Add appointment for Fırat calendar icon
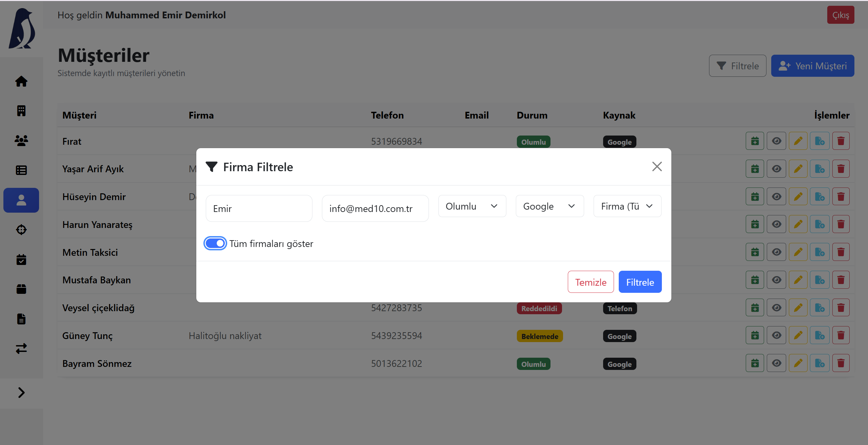Viewport: 868px width, 445px height. click(x=755, y=141)
